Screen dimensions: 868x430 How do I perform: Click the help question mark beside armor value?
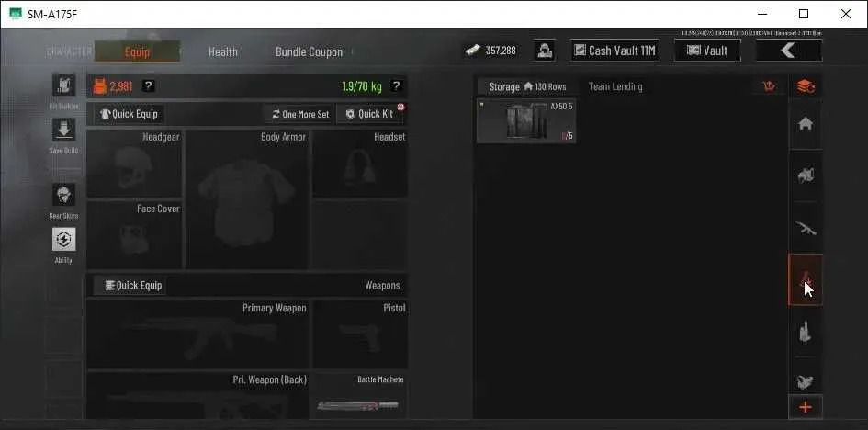point(149,85)
